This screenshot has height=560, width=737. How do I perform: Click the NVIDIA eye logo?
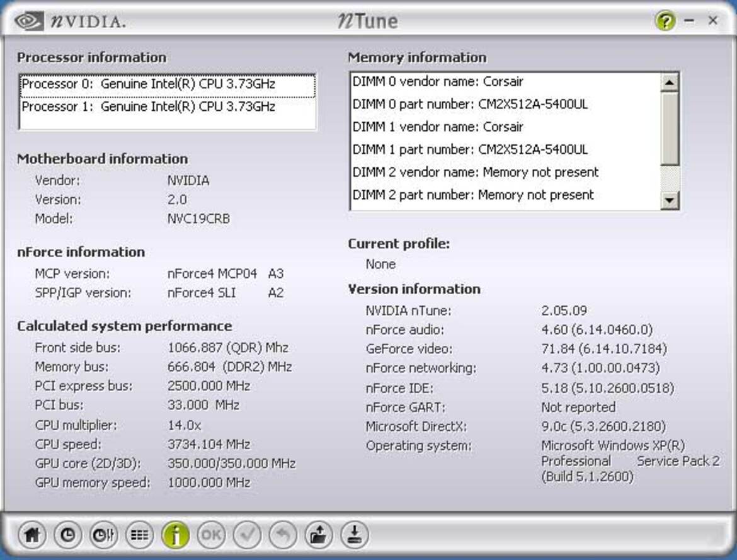28,21
